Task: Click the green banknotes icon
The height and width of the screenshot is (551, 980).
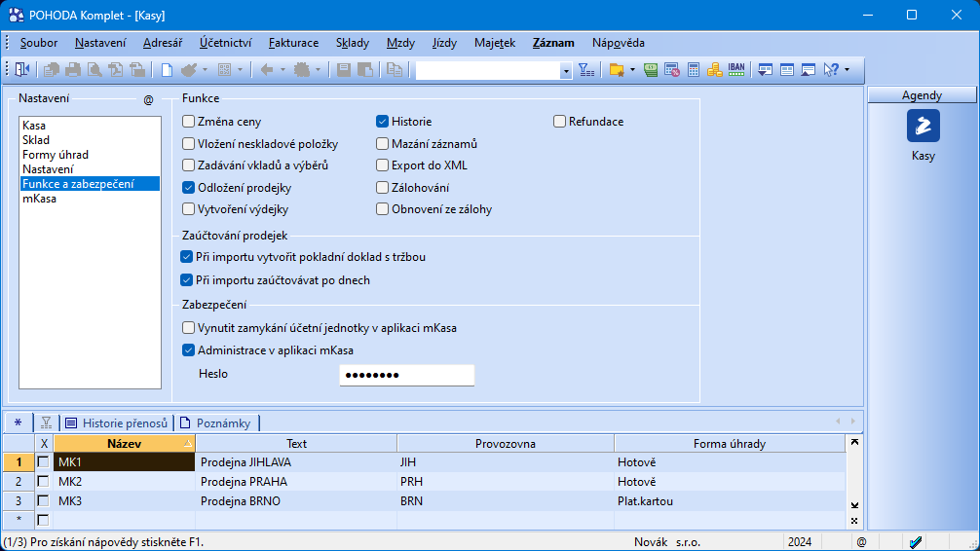Action: tap(651, 70)
